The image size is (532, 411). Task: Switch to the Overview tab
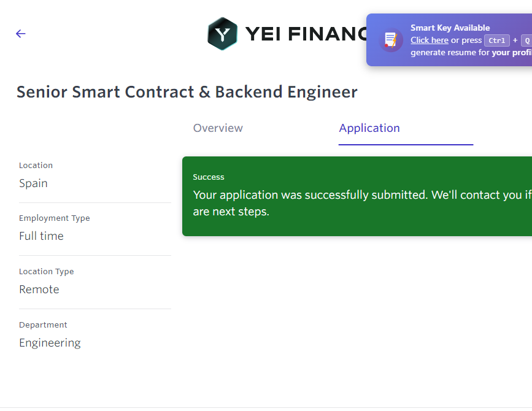tap(218, 128)
